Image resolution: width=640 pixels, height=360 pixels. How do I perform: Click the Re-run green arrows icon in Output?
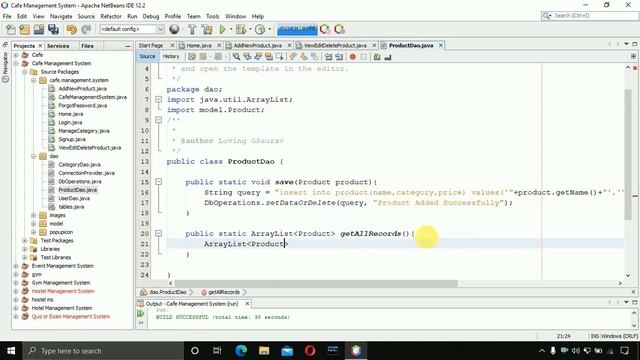[141, 313]
